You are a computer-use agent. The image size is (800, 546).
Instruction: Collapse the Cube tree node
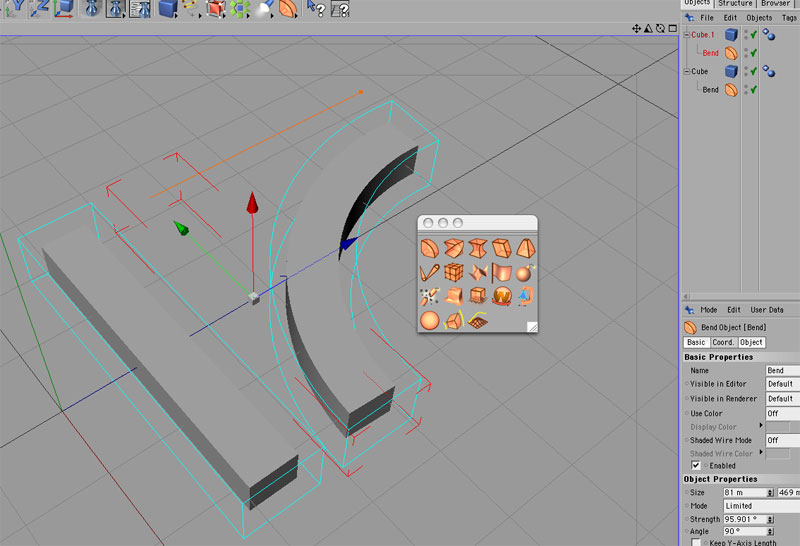coord(686,71)
